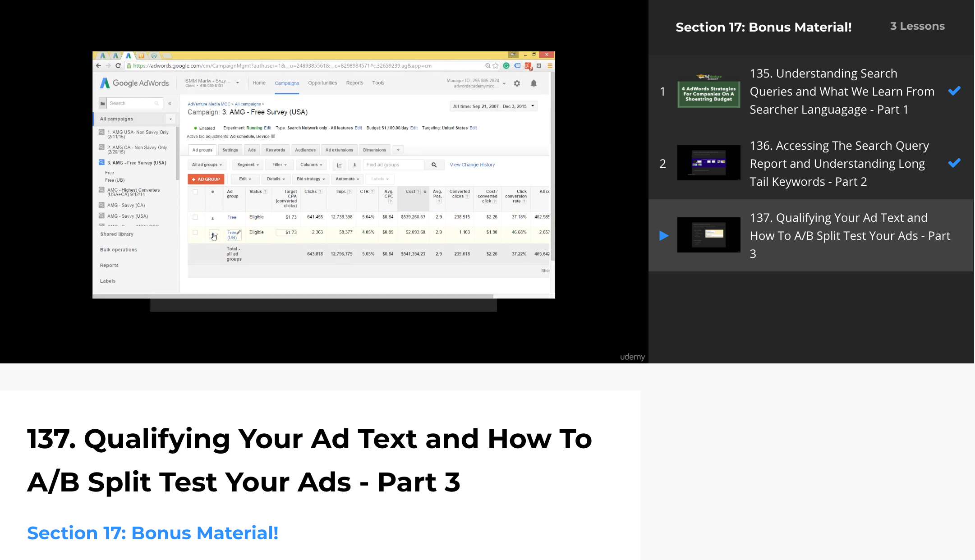Screen dimensions: 975x560
Task: Tick the checkbox for Free (UB) row
Action: (195, 233)
